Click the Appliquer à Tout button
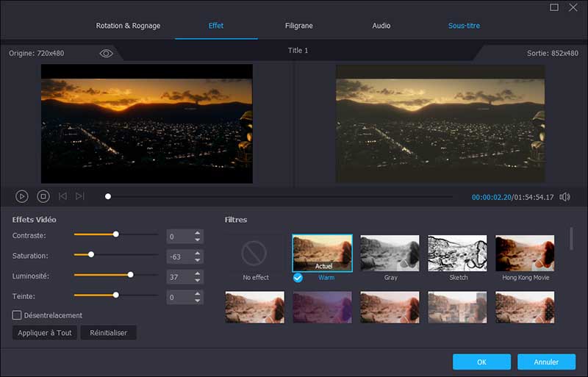Viewport: 588px width, 377px height. click(44, 333)
